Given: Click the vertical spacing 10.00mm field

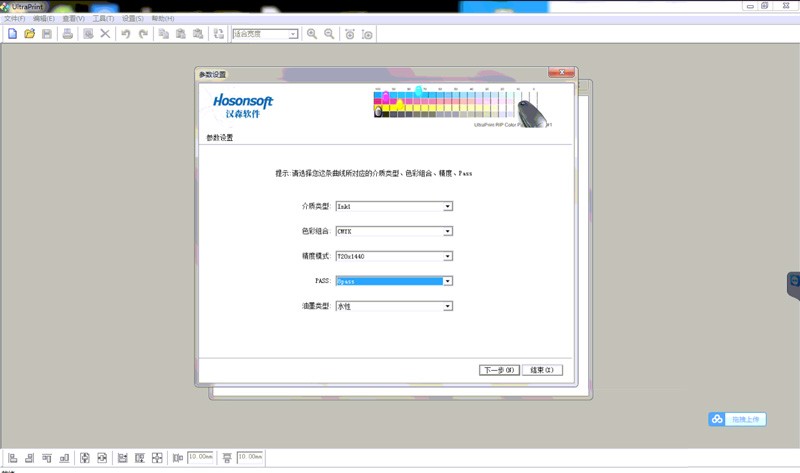Looking at the screenshot, I should [x=249, y=457].
